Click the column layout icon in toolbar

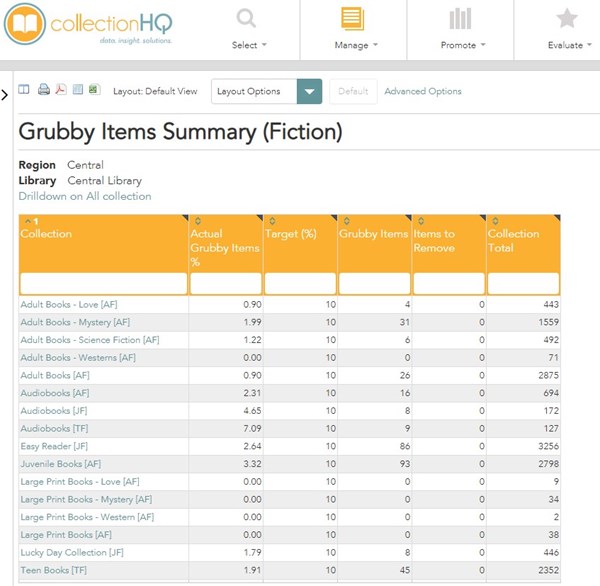click(x=25, y=90)
